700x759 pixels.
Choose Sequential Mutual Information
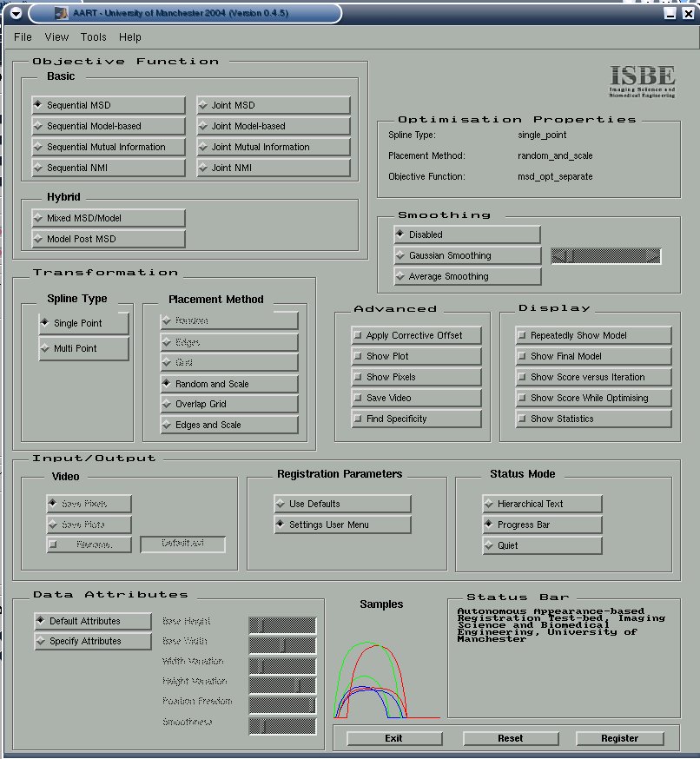click(x=109, y=147)
